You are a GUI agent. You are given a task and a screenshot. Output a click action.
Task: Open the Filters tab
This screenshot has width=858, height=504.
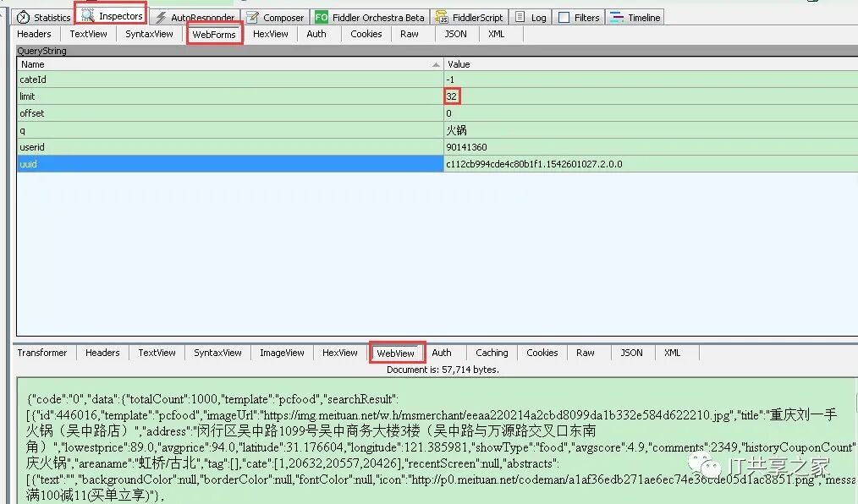tap(579, 18)
